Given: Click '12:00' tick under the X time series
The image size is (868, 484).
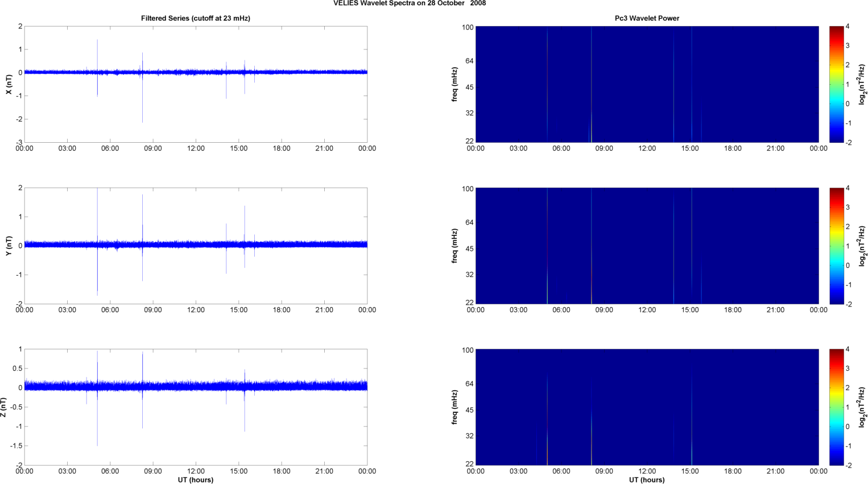Looking at the screenshot, I should [196, 148].
